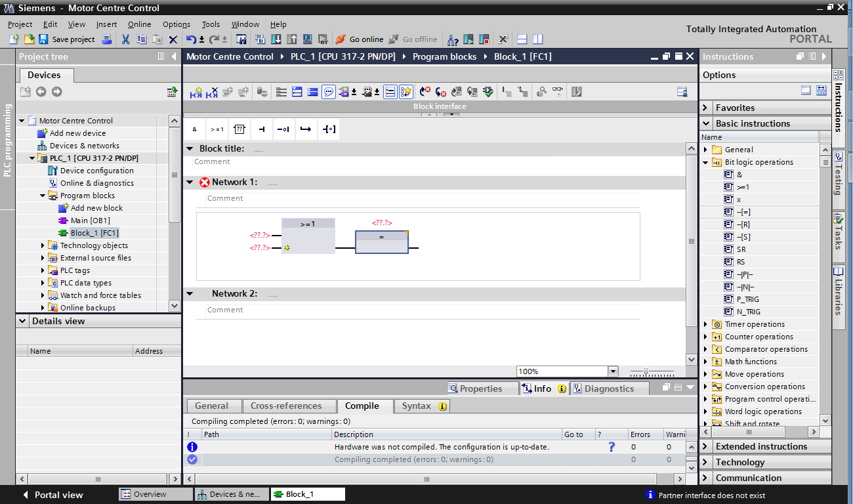Click the grayed Go offline button

pos(413,39)
